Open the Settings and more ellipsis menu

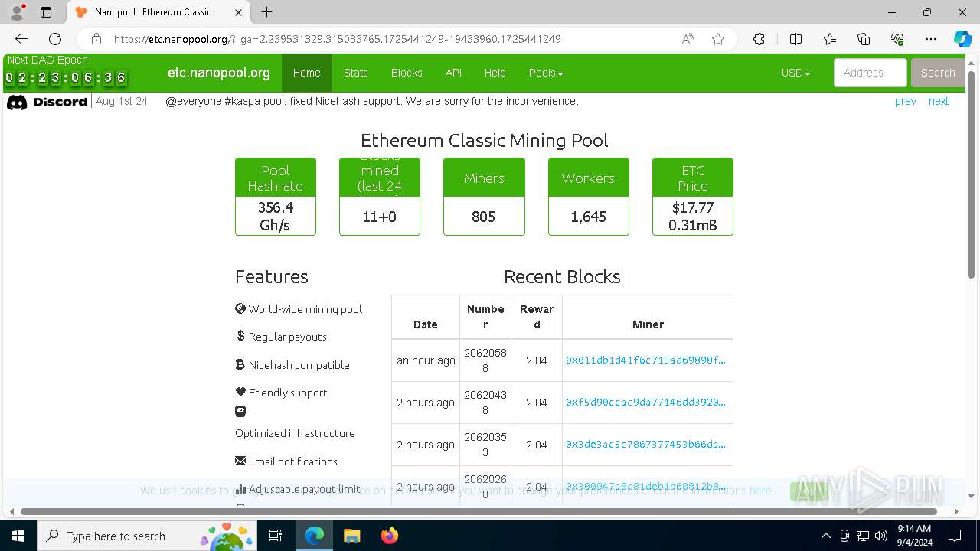(x=931, y=39)
